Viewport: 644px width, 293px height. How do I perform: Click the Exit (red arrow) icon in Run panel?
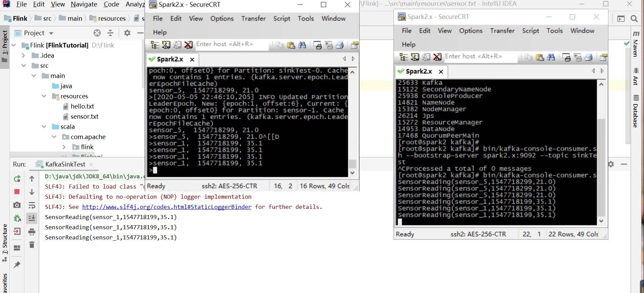click(x=17, y=231)
